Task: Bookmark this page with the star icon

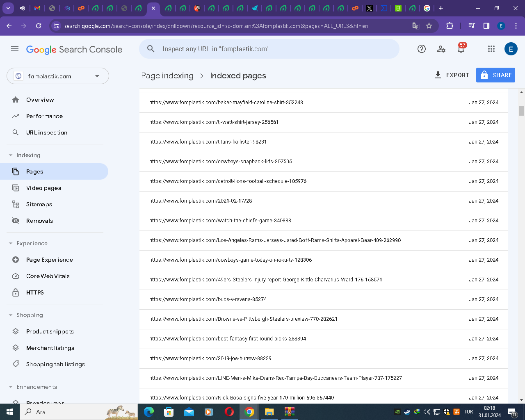Action: coord(429,26)
